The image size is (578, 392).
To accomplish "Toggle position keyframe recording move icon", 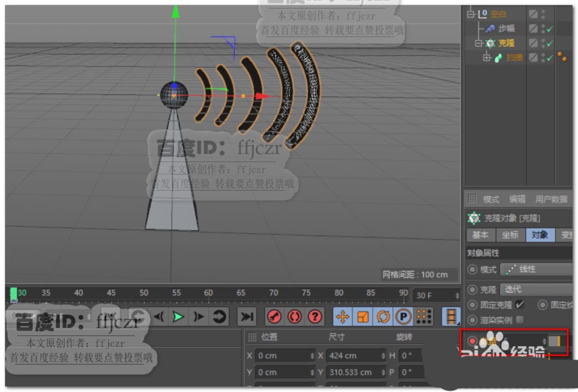I will click(342, 316).
